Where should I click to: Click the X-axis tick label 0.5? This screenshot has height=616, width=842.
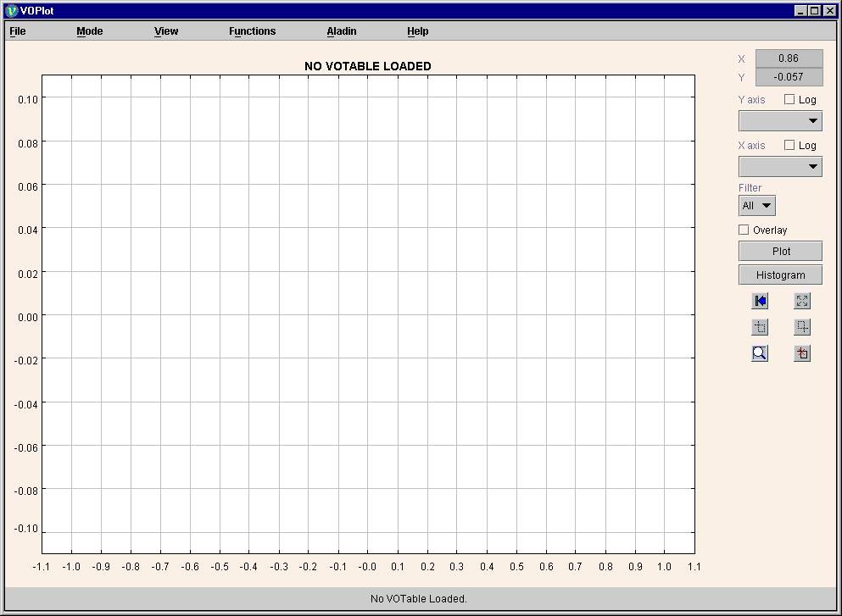click(516, 567)
